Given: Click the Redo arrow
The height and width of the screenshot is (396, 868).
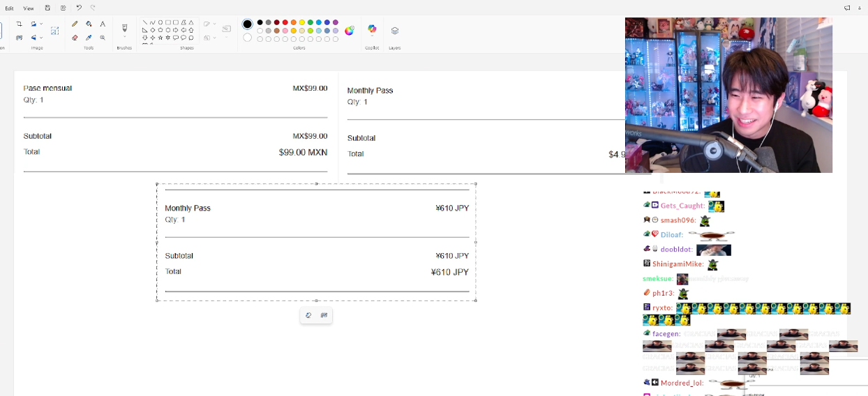Looking at the screenshot, I should click(93, 8).
